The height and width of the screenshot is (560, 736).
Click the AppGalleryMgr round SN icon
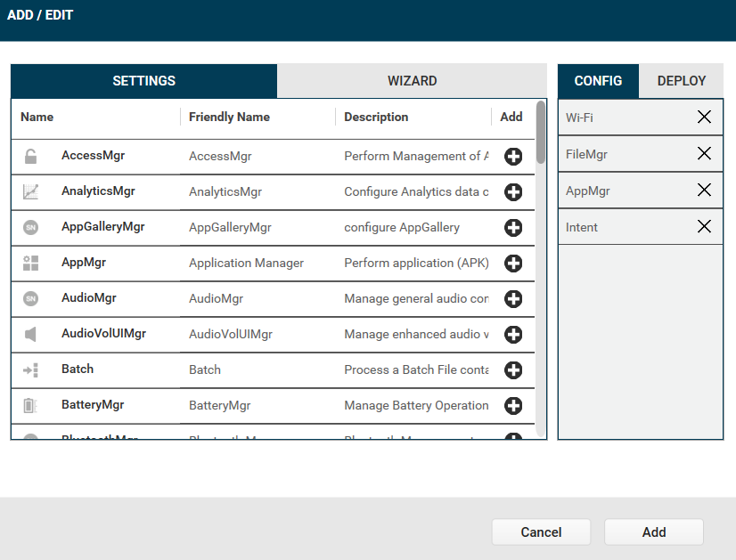[x=30, y=227]
